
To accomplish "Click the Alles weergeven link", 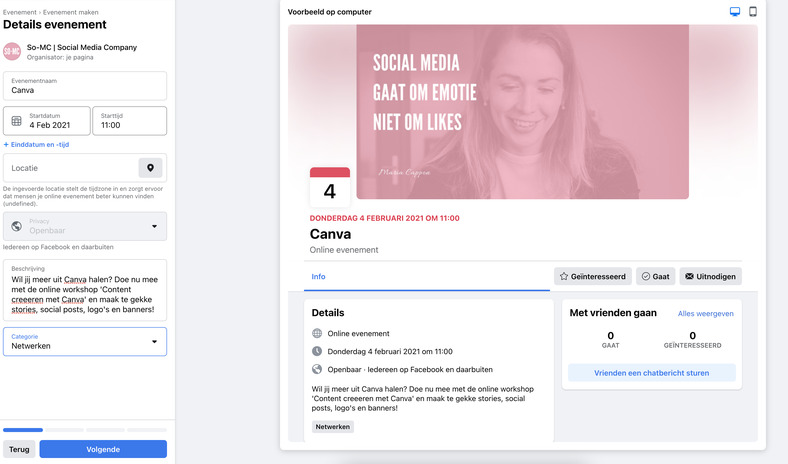I will (x=706, y=314).
